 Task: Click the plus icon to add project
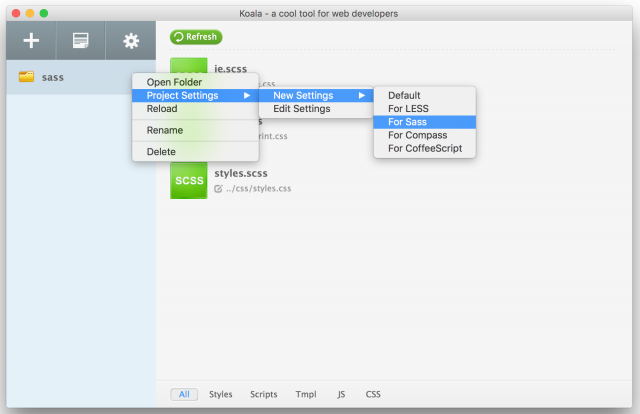pyautogui.click(x=31, y=41)
